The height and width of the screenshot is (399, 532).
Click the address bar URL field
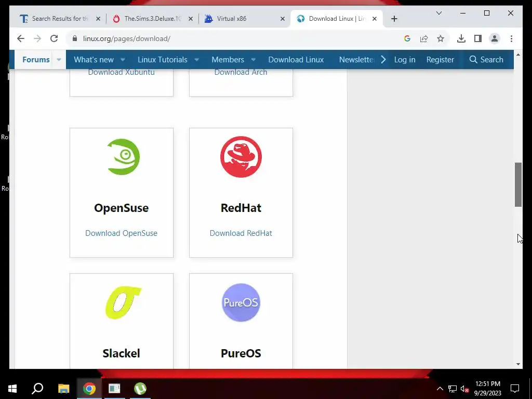click(x=234, y=38)
